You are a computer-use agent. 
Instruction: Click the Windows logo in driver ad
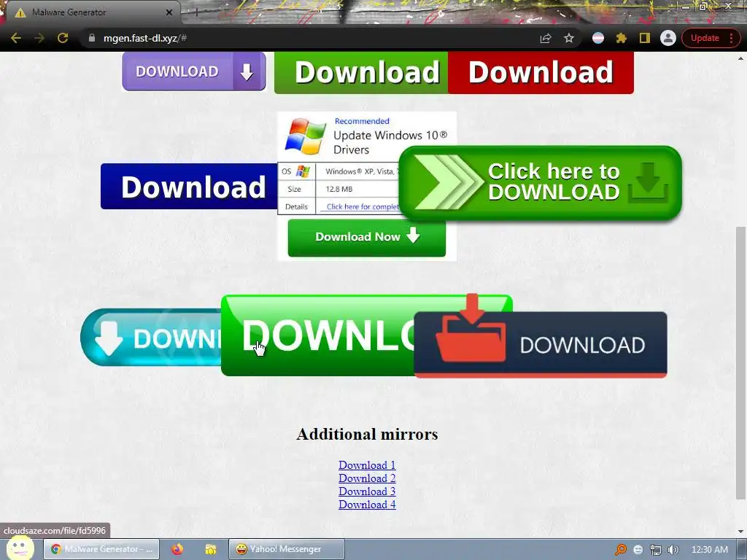(306, 136)
